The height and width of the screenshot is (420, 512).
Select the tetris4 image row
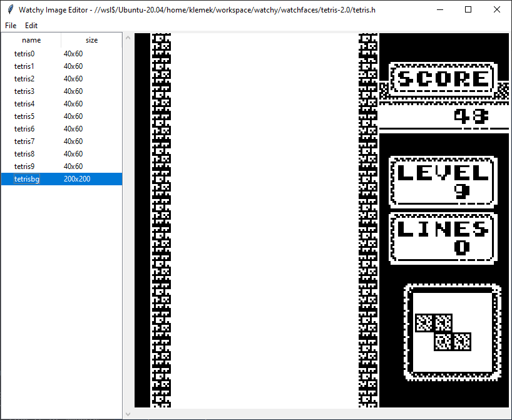click(x=62, y=104)
